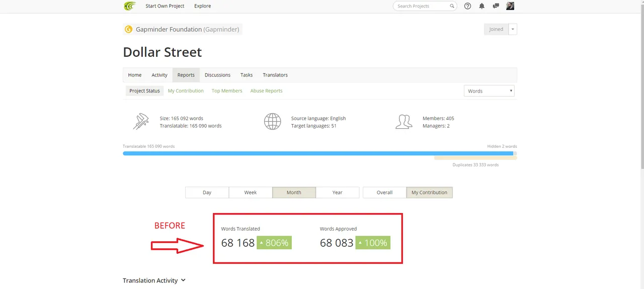The width and height of the screenshot is (644, 289).
Task: Click the Words Translated label
Action: point(240,229)
